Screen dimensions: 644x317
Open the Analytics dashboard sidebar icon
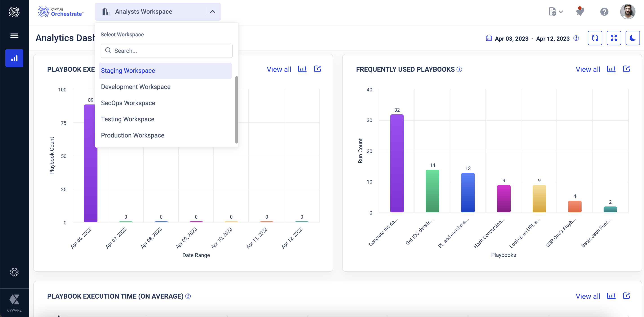pyautogui.click(x=14, y=58)
